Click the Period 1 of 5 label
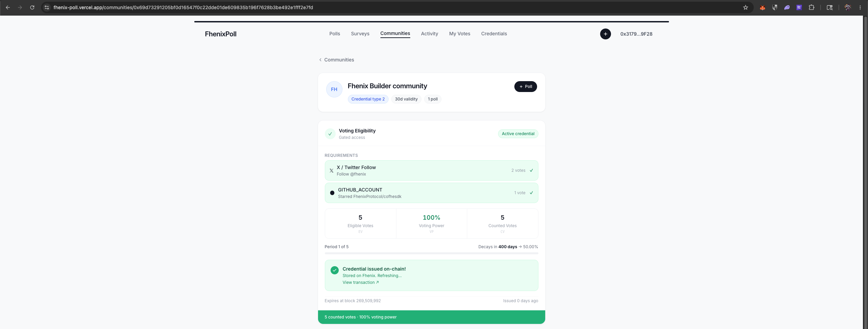The height and width of the screenshot is (329, 868). point(336,247)
